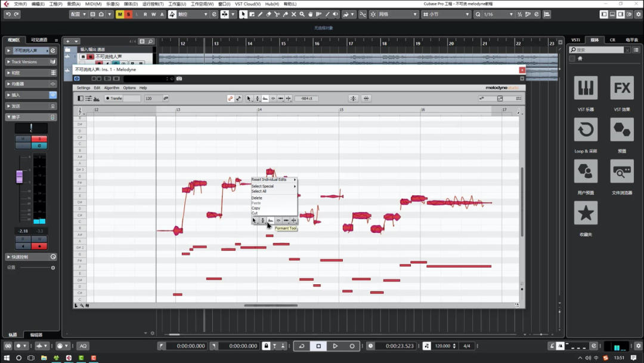This screenshot has width=644, height=363.
Task: Choose Select All from context menu
Action: tap(259, 192)
